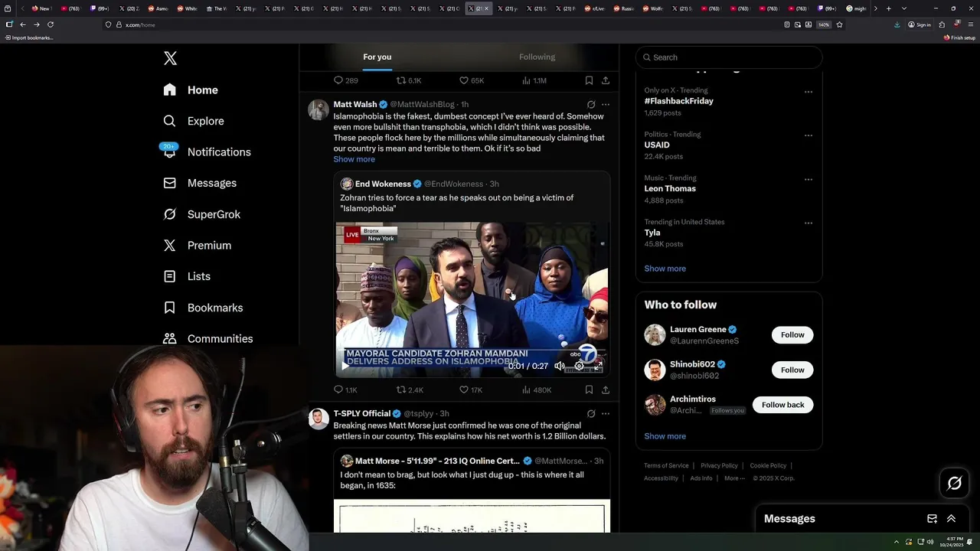980x551 pixels.
Task: Repost the top post with 6.1K reposts
Action: (x=409, y=80)
